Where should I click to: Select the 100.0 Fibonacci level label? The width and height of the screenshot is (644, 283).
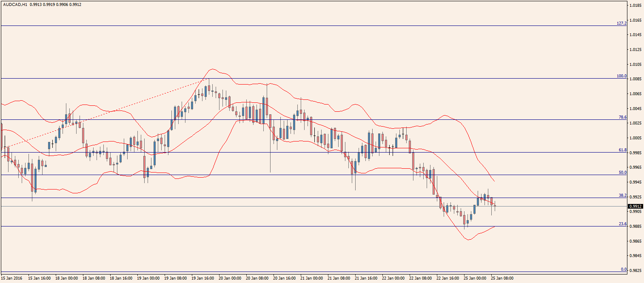point(621,76)
